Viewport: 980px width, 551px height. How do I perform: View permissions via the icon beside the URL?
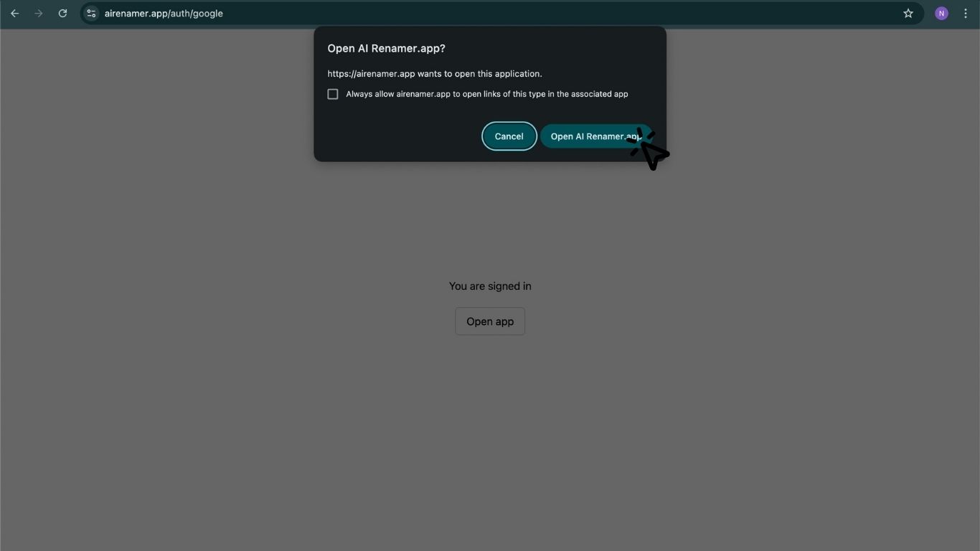tap(90, 13)
